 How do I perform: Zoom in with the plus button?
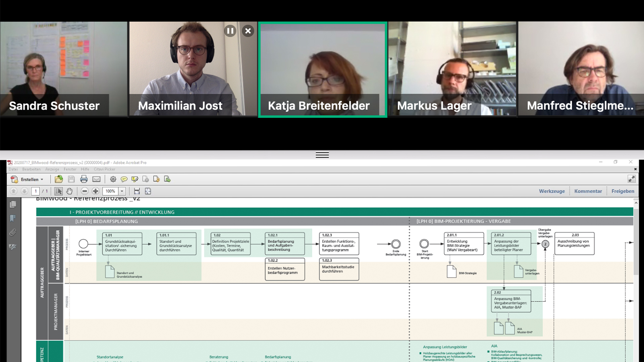pyautogui.click(x=96, y=191)
